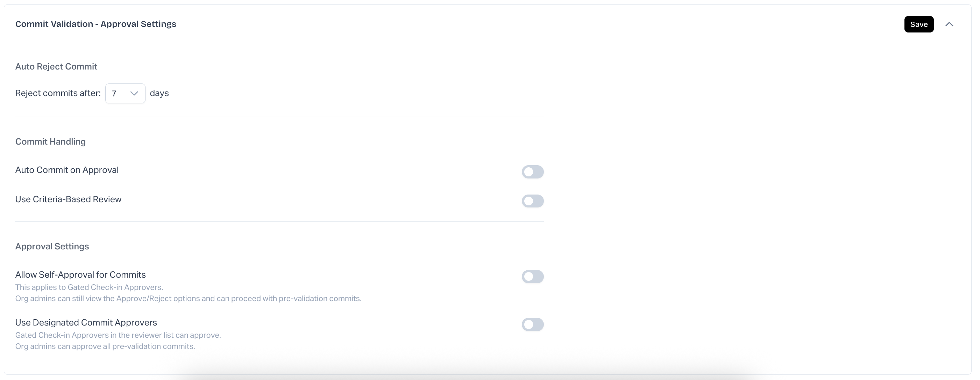Image resolution: width=980 pixels, height=380 pixels.
Task: Click the Use Designated Commit Approvers label
Action: [86, 323]
